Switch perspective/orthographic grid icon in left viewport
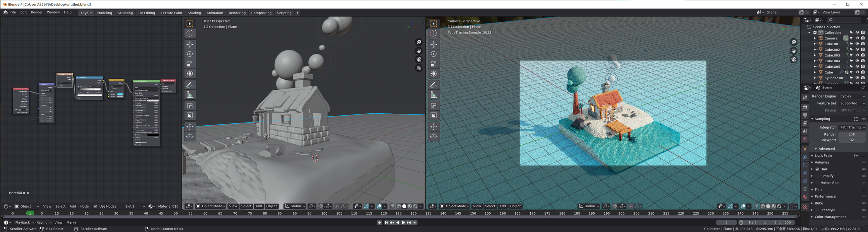Screen dimensions: 868x232 coord(419,68)
